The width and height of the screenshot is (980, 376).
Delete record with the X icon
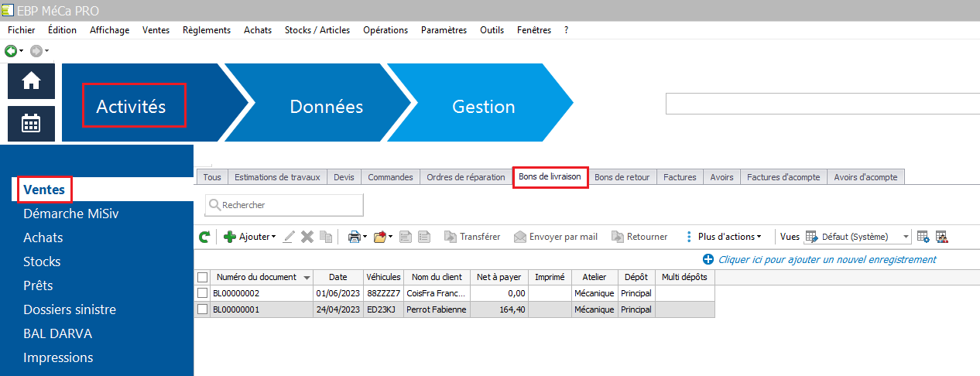(307, 237)
